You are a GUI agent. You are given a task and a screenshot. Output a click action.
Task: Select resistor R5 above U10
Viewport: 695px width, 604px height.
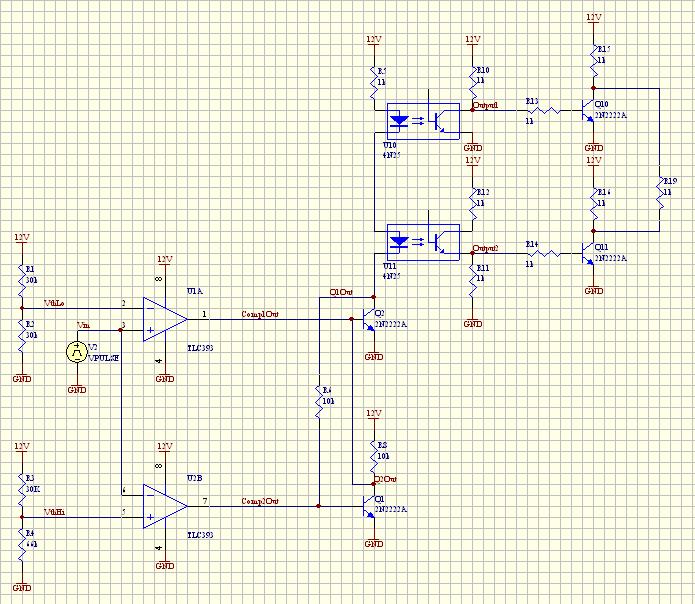pyautogui.click(x=374, y=82)
